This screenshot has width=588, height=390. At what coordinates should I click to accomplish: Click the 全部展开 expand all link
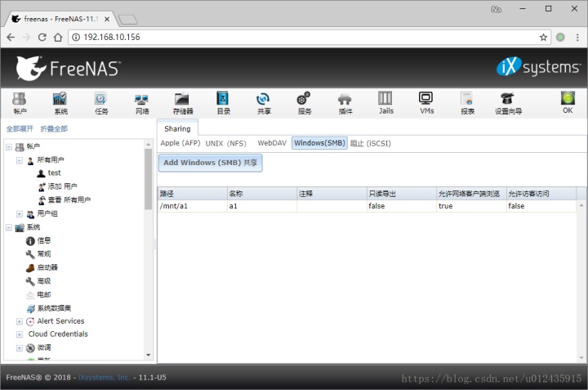(x=20, y=128)
